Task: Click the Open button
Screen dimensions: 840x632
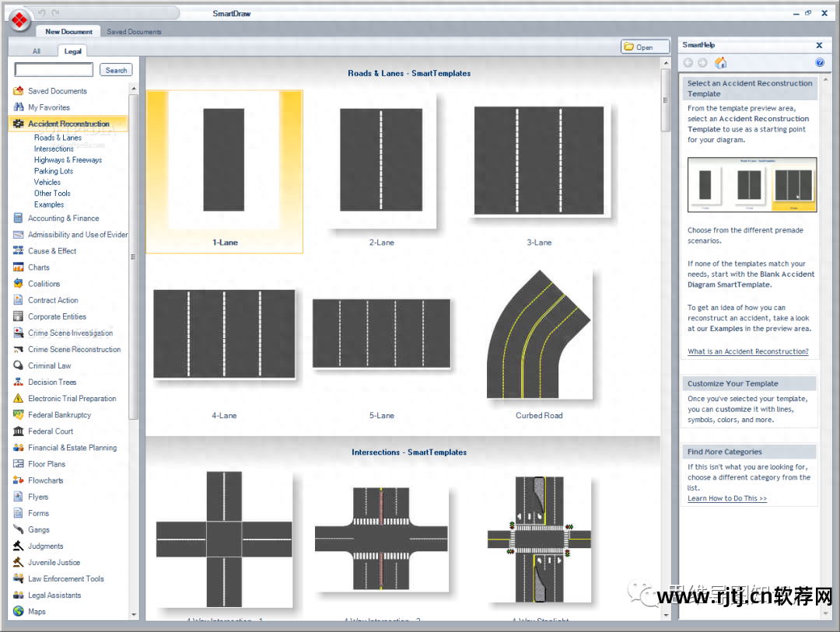Action: (x=645, y=47)
